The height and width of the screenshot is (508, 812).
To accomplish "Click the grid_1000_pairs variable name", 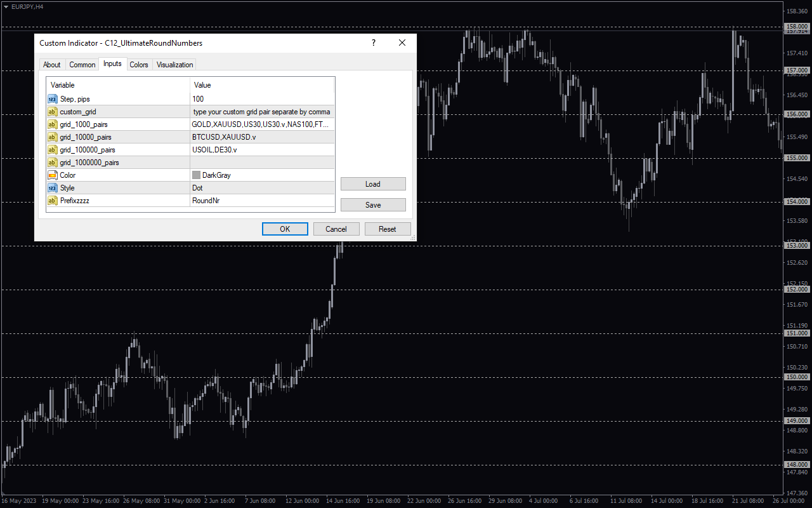I will [84, 124].
